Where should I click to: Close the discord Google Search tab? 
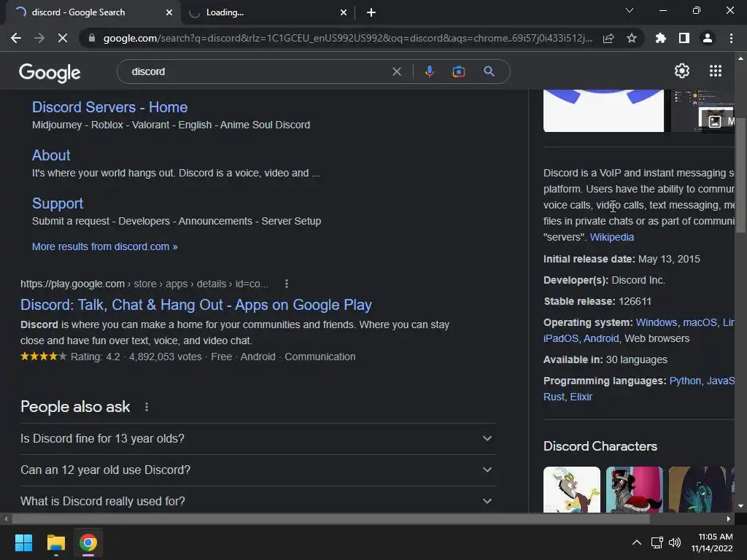tap(169, 12)
